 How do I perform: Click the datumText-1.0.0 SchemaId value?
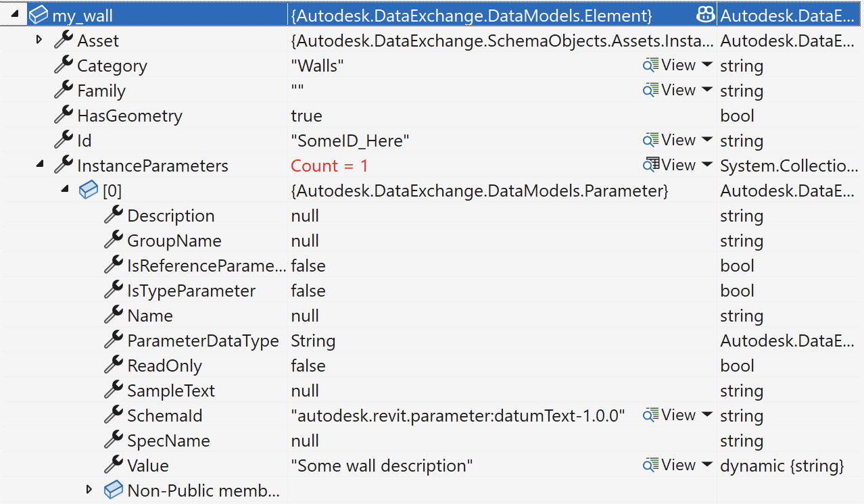pyautogui.click(x=458, y=415)
